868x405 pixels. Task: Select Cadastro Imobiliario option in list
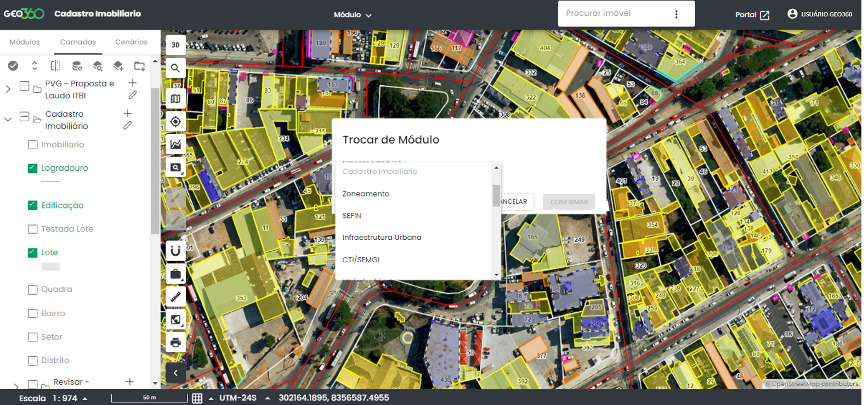click(414, 172)
